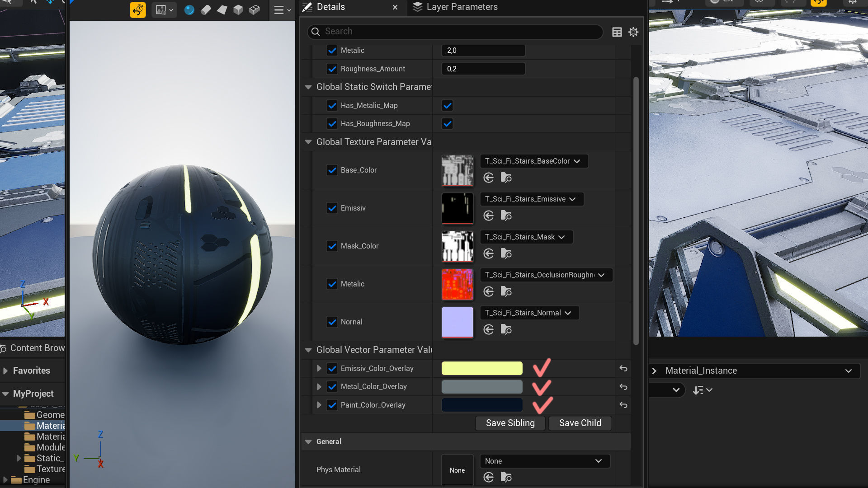Uncheck Has_Metalic_Map switch value
This screenshot has height=488, width=868.
coord(447,106)
